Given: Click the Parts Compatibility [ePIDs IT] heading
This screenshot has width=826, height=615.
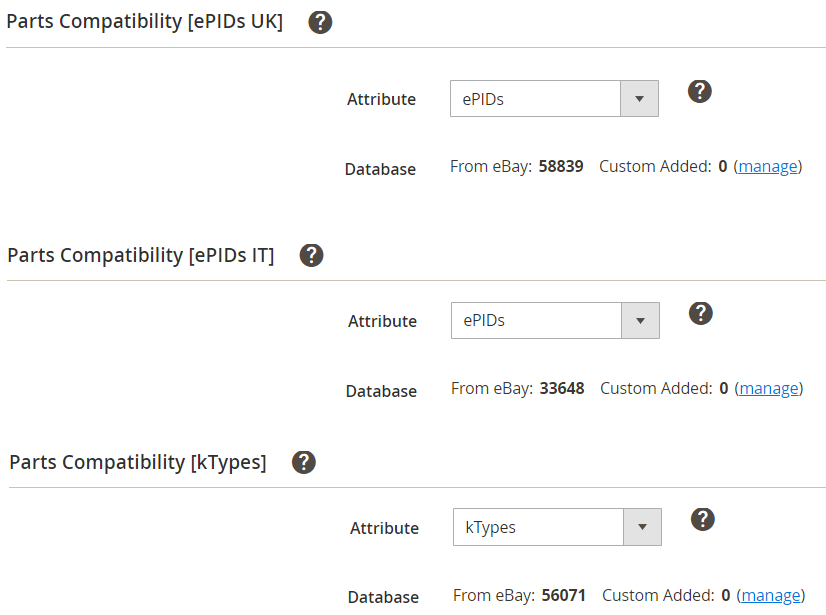Looking at the screenshot, I should tap(141, 255).
